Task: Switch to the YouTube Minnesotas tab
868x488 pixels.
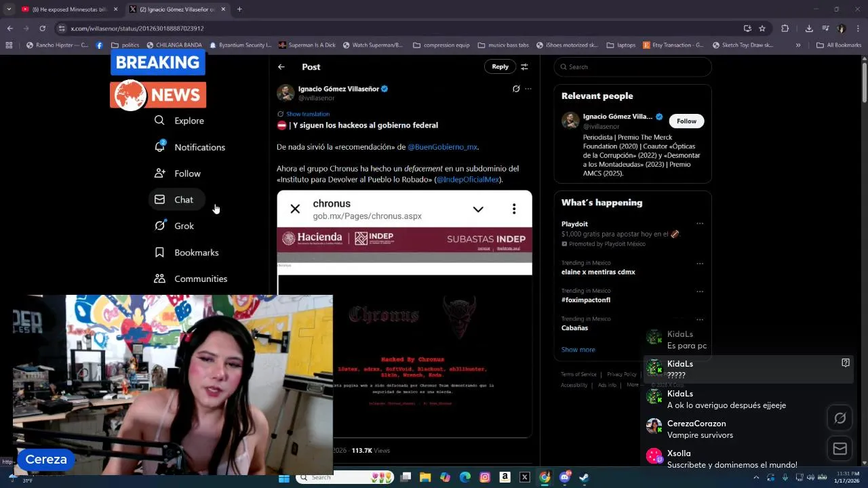Action: click(68, 9)
